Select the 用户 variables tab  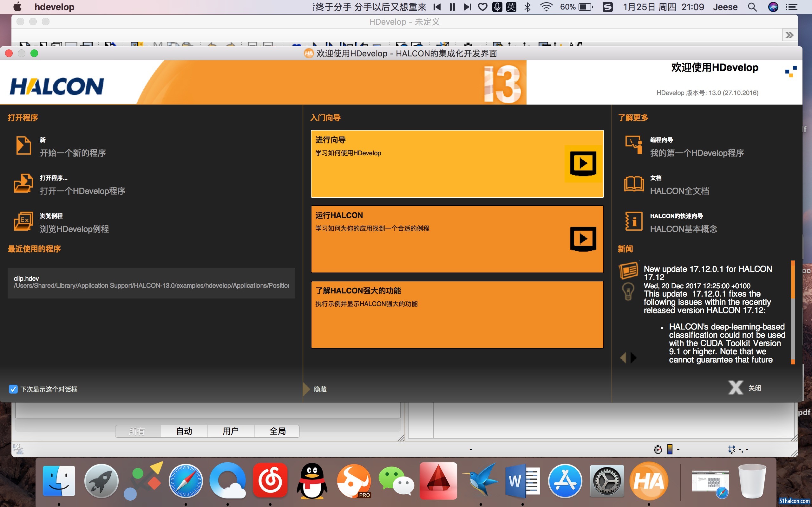231,431
